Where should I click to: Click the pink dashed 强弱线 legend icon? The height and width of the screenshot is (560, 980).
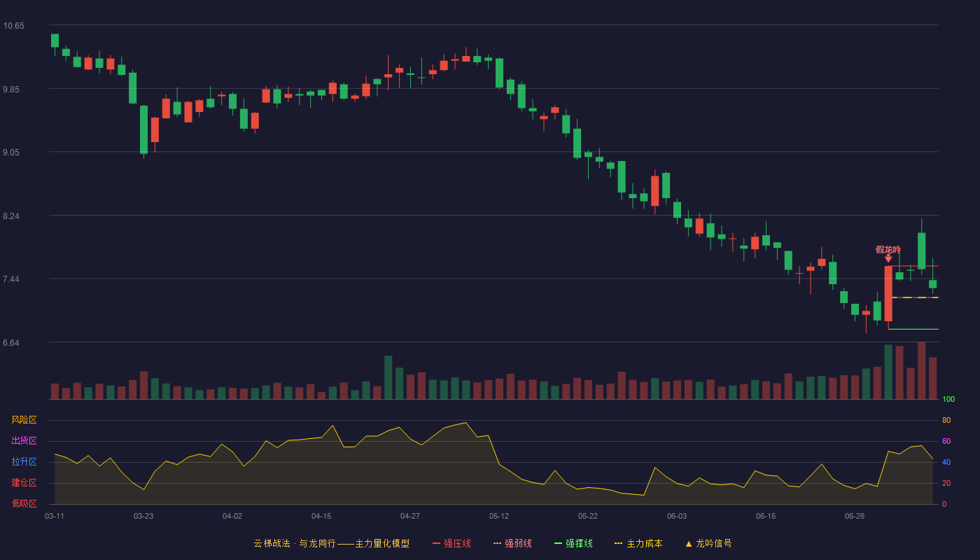coord(497,543)
